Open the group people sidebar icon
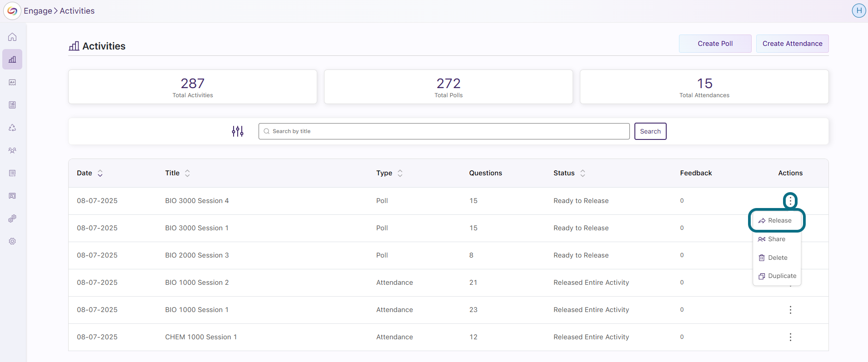This screenshot has height=362, width=868. click(12, 150)
